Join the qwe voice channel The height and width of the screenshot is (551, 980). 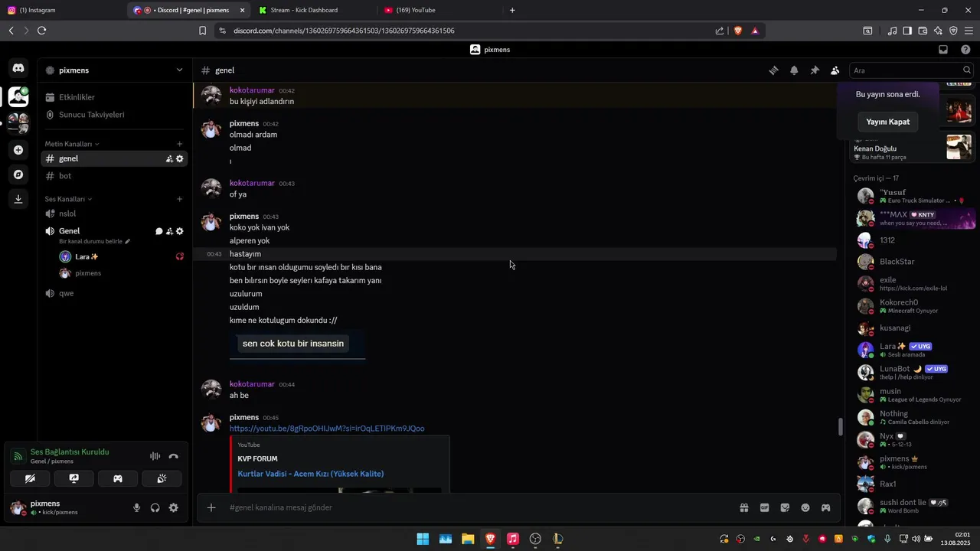(x=114, y=293)
